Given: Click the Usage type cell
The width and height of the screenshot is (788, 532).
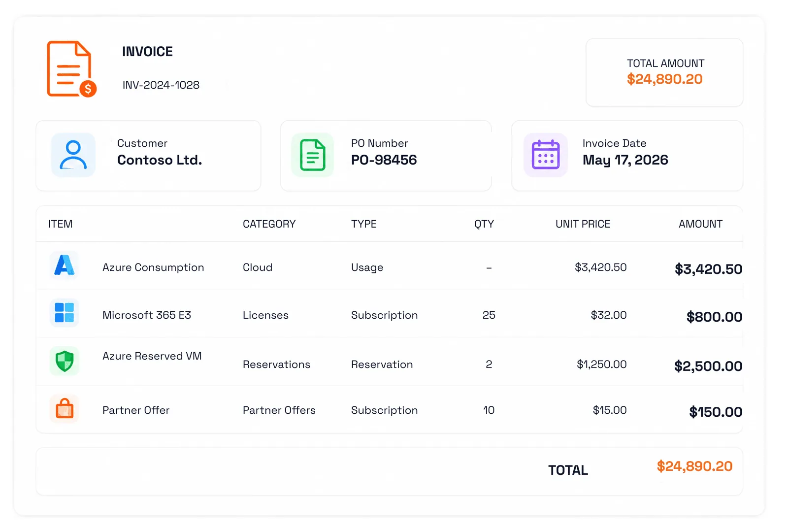Looking at the screenshot, I should coord(367,267).
